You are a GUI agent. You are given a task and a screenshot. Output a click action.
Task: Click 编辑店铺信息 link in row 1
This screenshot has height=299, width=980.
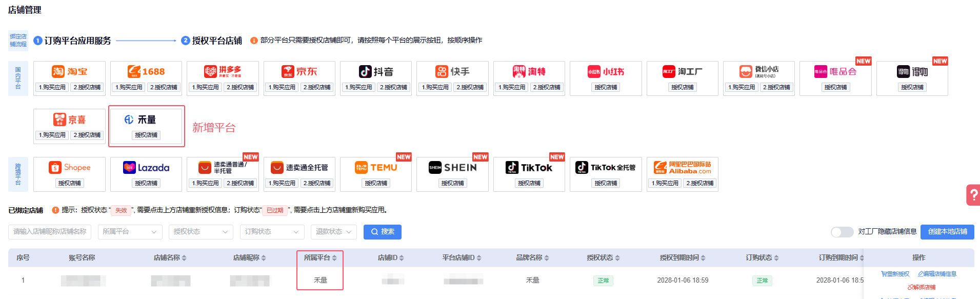pos(937,274)
